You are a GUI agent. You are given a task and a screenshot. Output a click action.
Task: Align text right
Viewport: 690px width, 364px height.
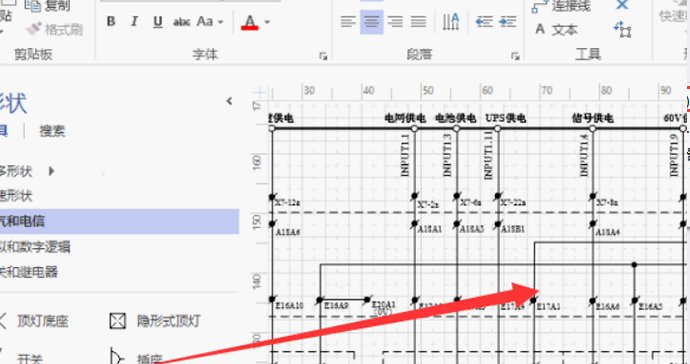[x=395, y=22]
